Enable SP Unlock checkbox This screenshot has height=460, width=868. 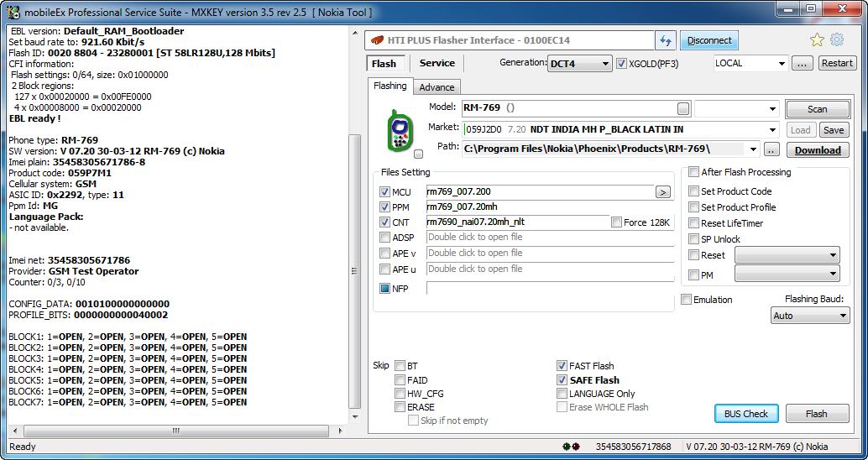[x=693, y=239]
